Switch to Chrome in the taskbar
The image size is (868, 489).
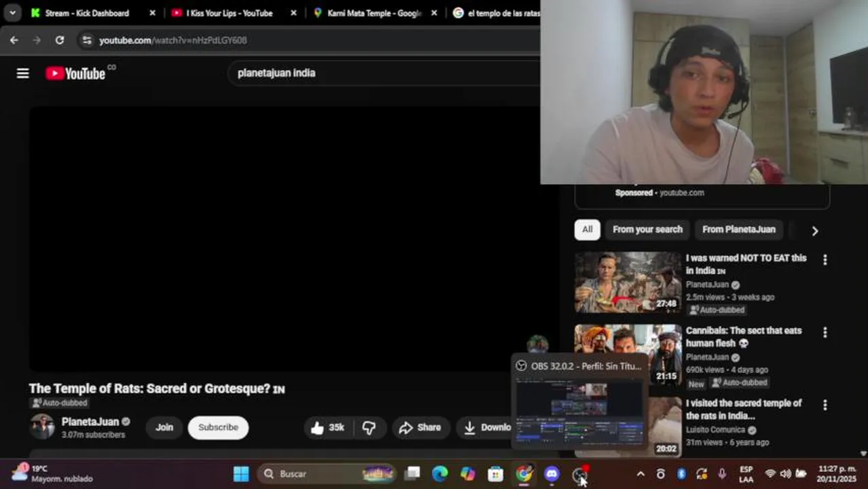tap(524, 473)
